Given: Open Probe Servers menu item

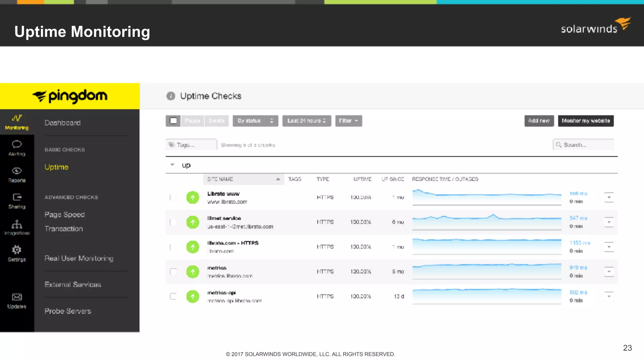Looking at the screenshot, I should click(68, 311).
